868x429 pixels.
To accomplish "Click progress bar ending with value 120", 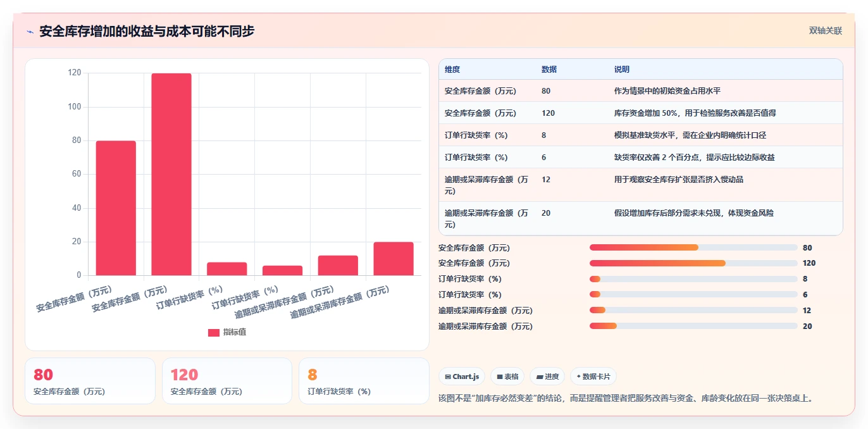I will tap(693, 263).
